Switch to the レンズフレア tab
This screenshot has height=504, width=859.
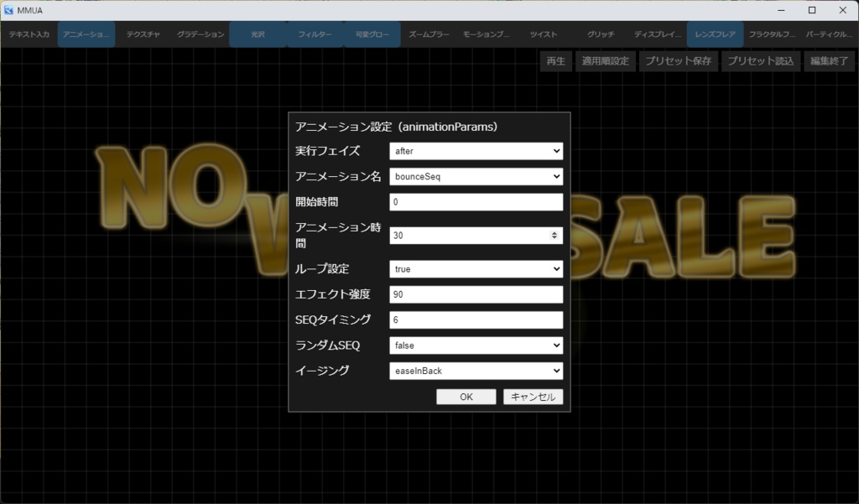click(715, 35)
